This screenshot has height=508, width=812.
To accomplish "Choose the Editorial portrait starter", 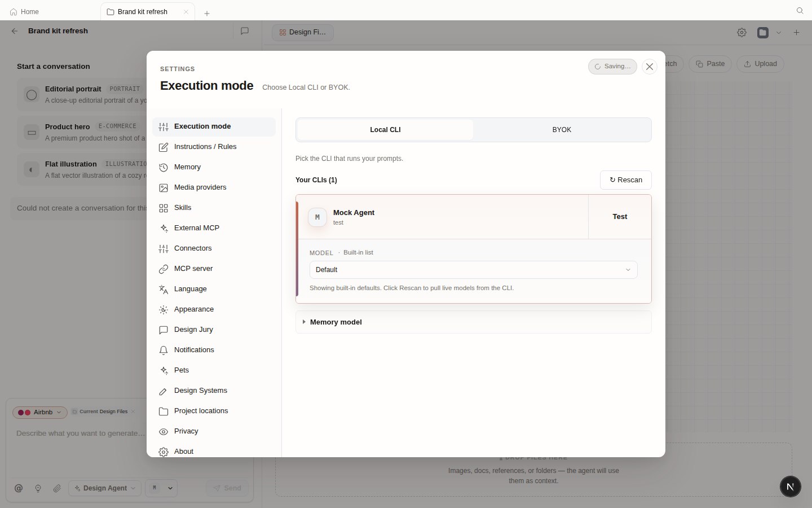I will (x=82, y=95).
